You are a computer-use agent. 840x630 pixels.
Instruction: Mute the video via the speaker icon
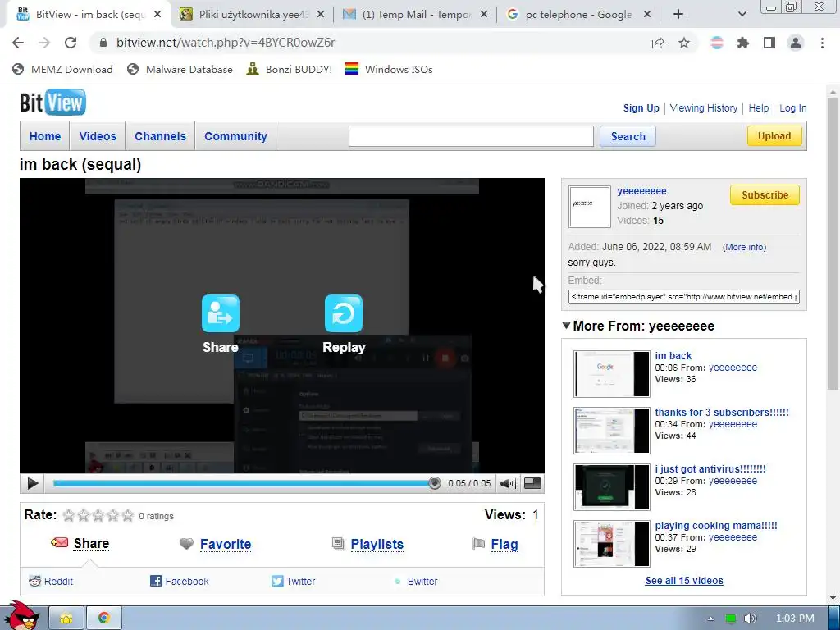pos(507,483)
